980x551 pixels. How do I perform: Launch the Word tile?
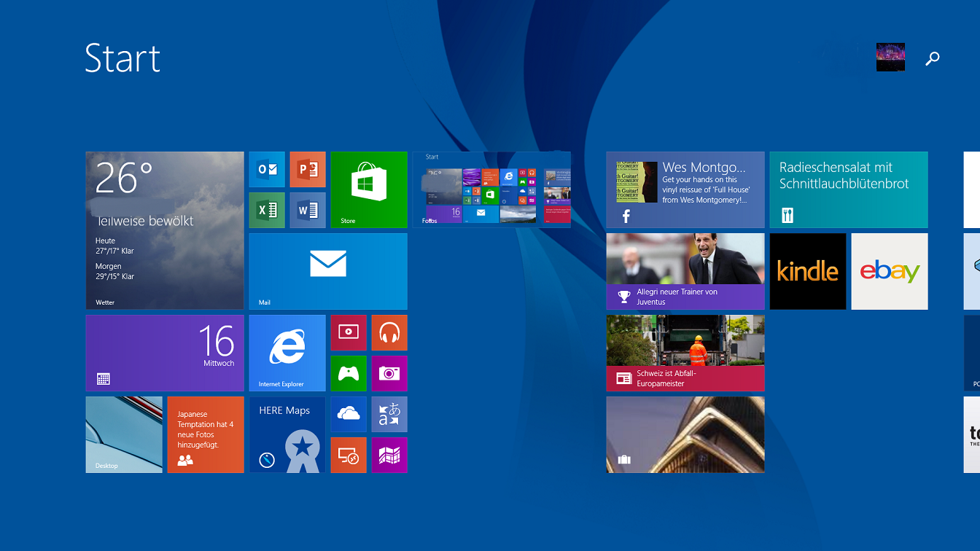click(x=308, y=211)
